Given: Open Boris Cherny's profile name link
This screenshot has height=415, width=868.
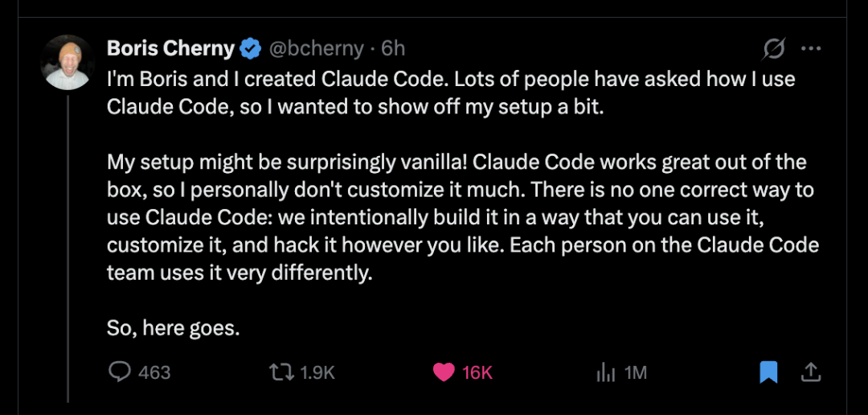Looking at the screenshot, I should (x=170, y=49).
